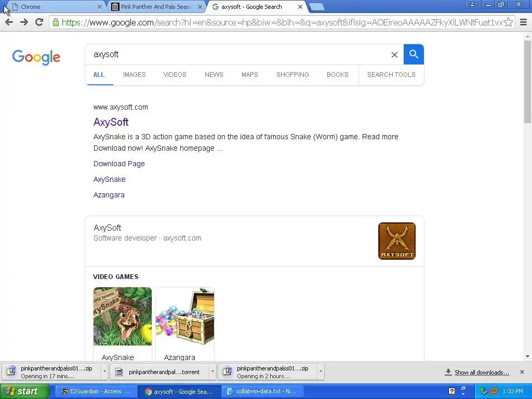Viewport: 532px width, 399px height.
Task: Open SEARCH TOOLS options
Action: (x=391, y=75)
